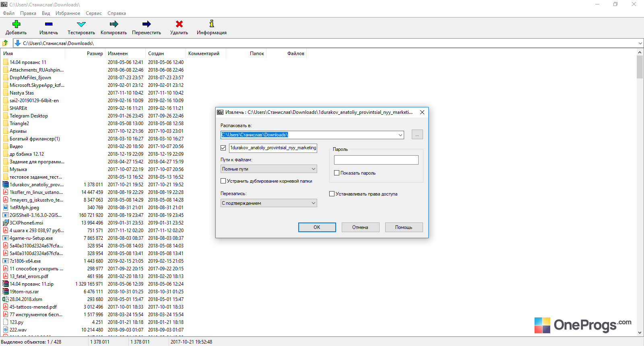Click exe icon of 7z1806-x64.exe
The height and width of the screenshot is (346, 644).
tap(6, 261)
